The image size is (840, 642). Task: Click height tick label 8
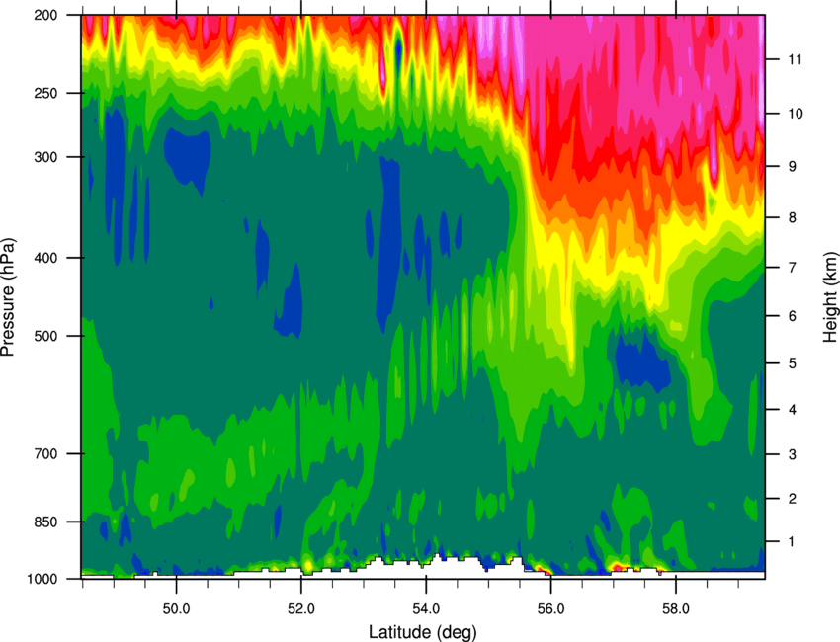click(x=793, y=217)
